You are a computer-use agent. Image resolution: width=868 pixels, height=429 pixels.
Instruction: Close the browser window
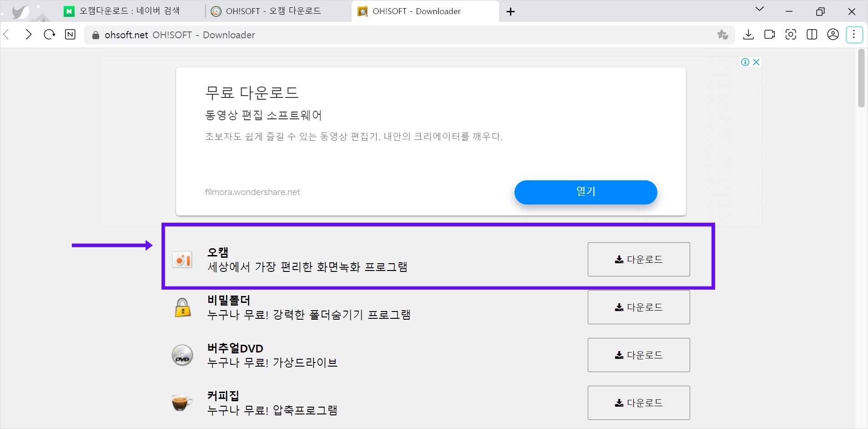(852, 11)
